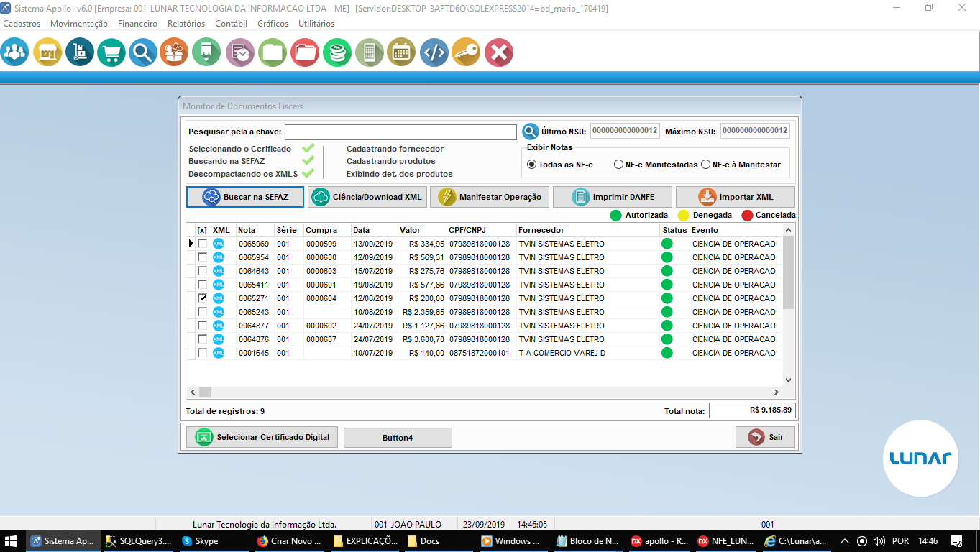Screen dimensions: 980x552
Task: Click the 'Pesquisar pela a chave' input field
Action: point(400,132)
